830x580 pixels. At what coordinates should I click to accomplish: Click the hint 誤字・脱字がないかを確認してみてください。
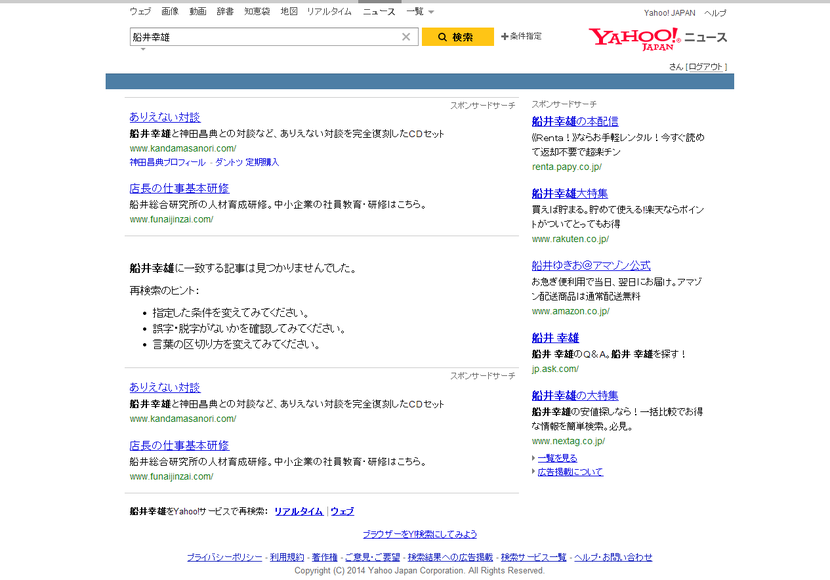[x=249, y=329]
